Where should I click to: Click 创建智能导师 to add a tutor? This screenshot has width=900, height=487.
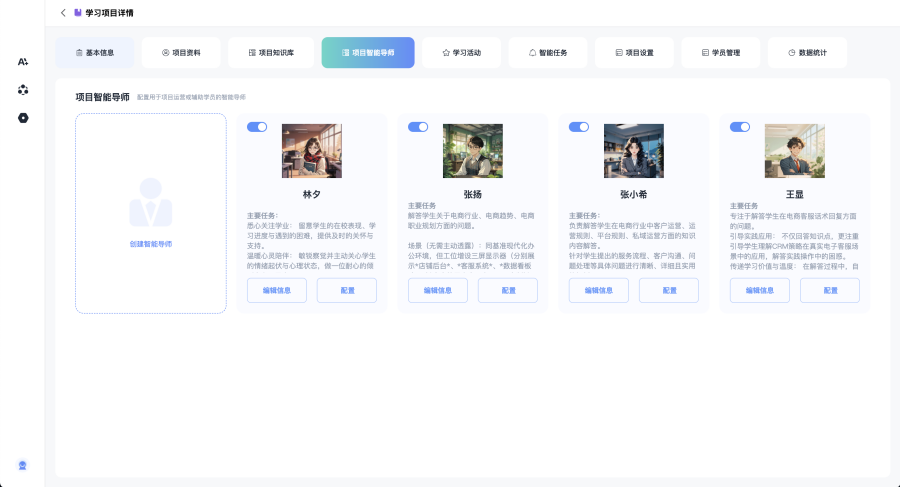click(x=150, y=244)
